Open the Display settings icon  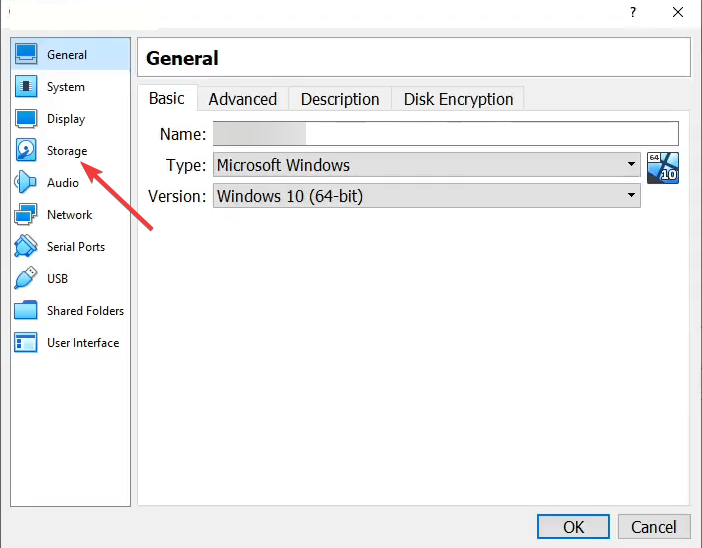[x=27, y=119]
